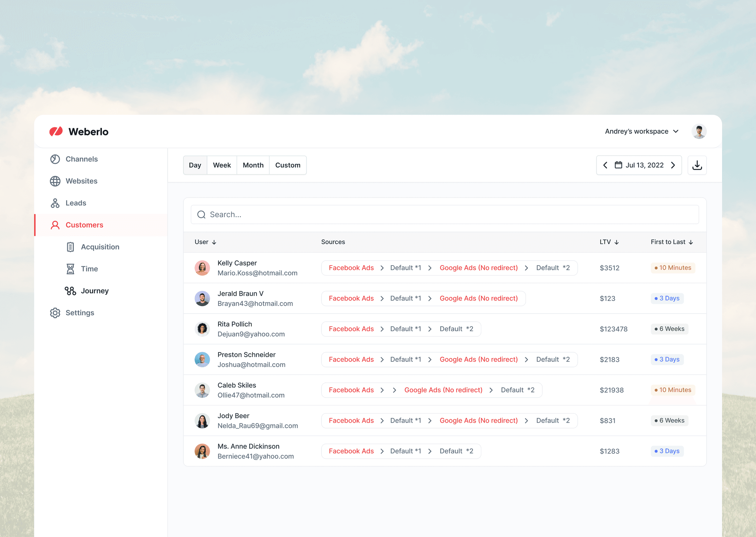The width and height of the screenshot is (756, 537).
Task: Go to previous date arrow
Action: coord(605,165)
